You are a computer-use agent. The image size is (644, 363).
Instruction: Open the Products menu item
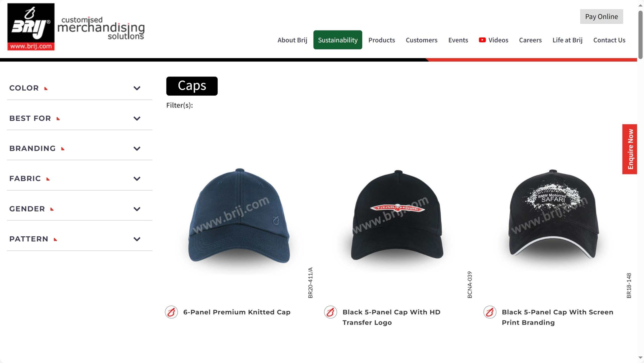382,40
